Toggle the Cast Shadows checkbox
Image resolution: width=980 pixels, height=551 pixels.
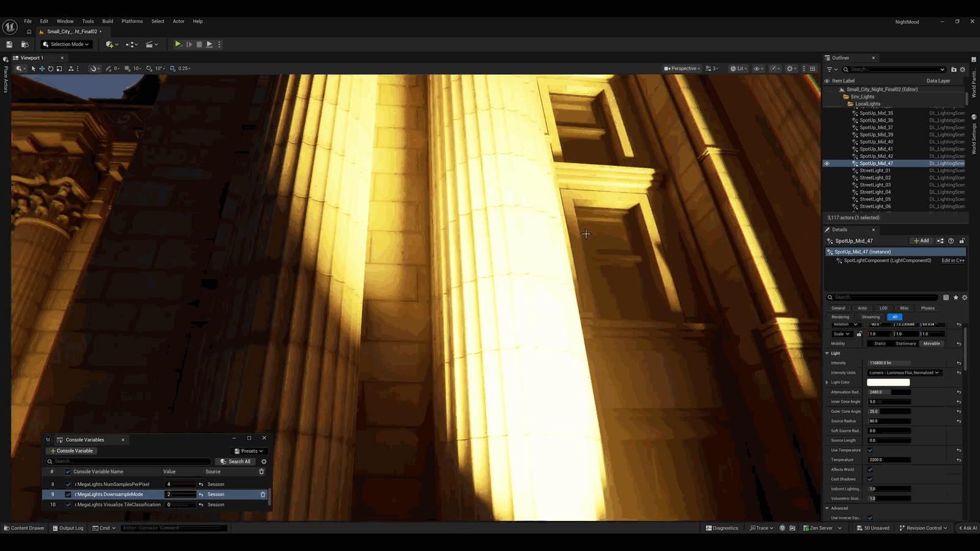tap(870, 479)
